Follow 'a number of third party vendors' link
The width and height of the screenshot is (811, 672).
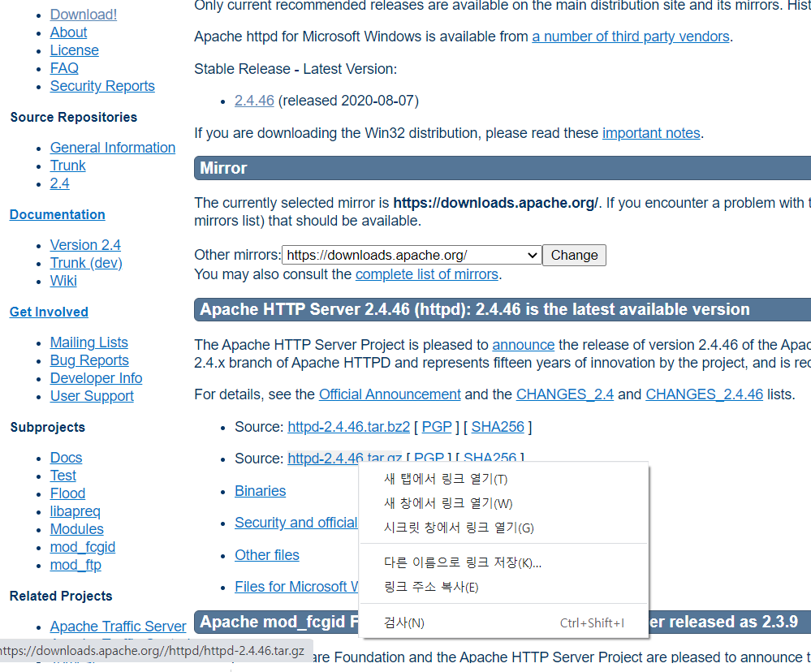631,37
